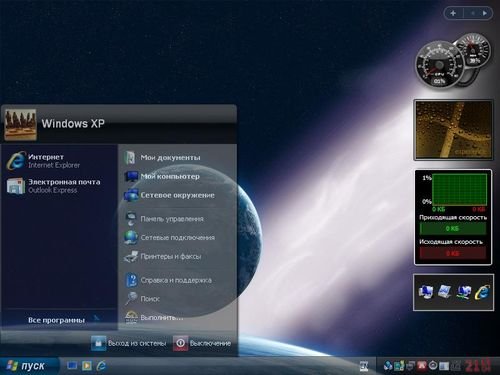Open Internet Explorer quick launch icon
Image resolution: width=500 pixels, height=375 pixels.
point(101,366)
